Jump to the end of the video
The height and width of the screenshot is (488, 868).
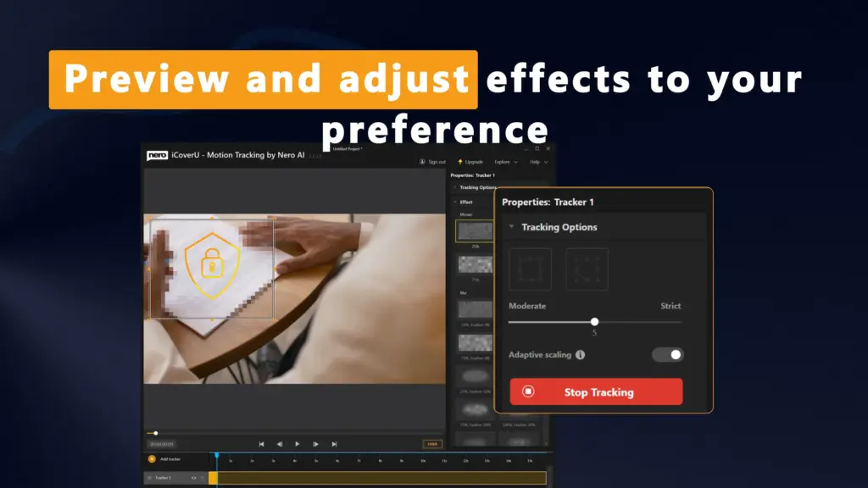pyautogui.click(x=335, y=444)
